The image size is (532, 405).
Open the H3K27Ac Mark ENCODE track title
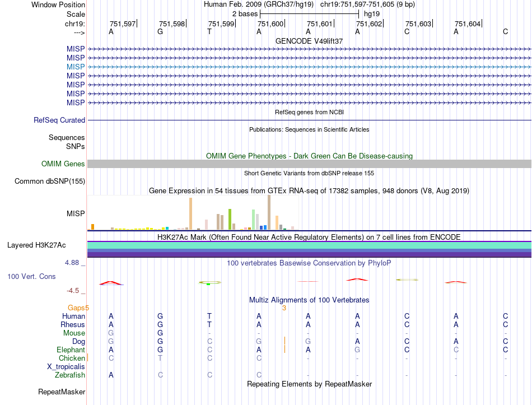(309, 237)
